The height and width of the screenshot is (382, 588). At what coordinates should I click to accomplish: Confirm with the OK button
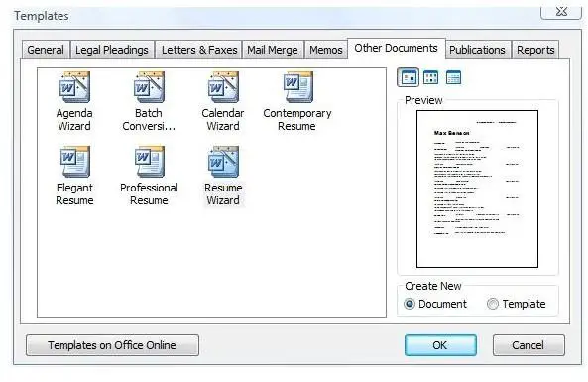click(440, 345)
